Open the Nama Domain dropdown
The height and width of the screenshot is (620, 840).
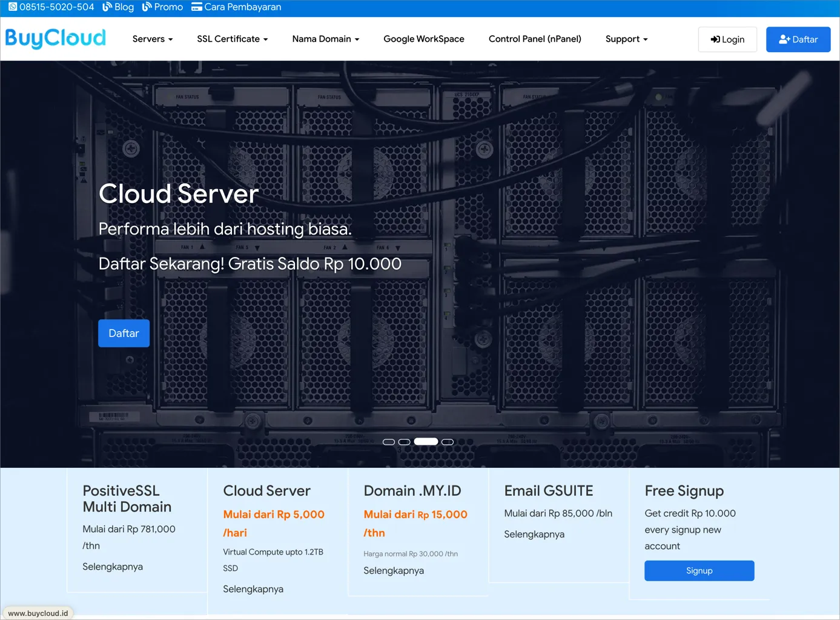326,39
